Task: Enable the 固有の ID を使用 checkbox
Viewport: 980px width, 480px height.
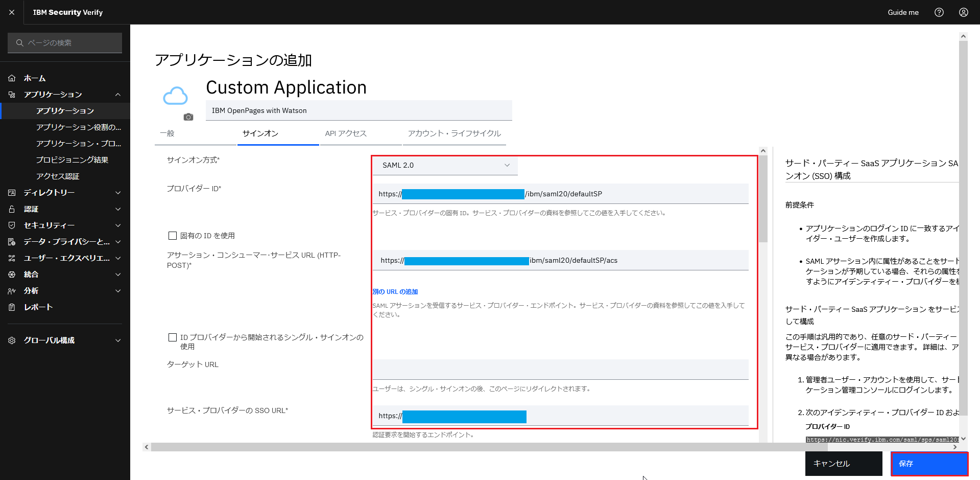Action: coord(173,236)
